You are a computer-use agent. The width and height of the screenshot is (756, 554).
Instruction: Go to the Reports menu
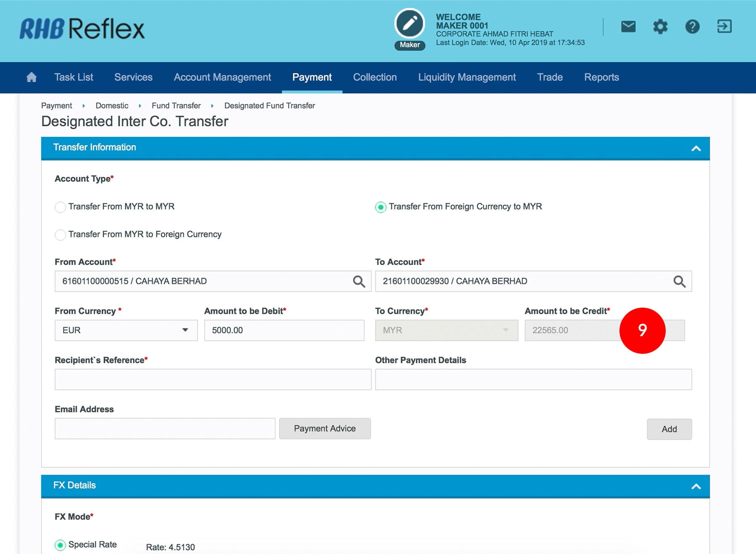[x=601, y=77]
